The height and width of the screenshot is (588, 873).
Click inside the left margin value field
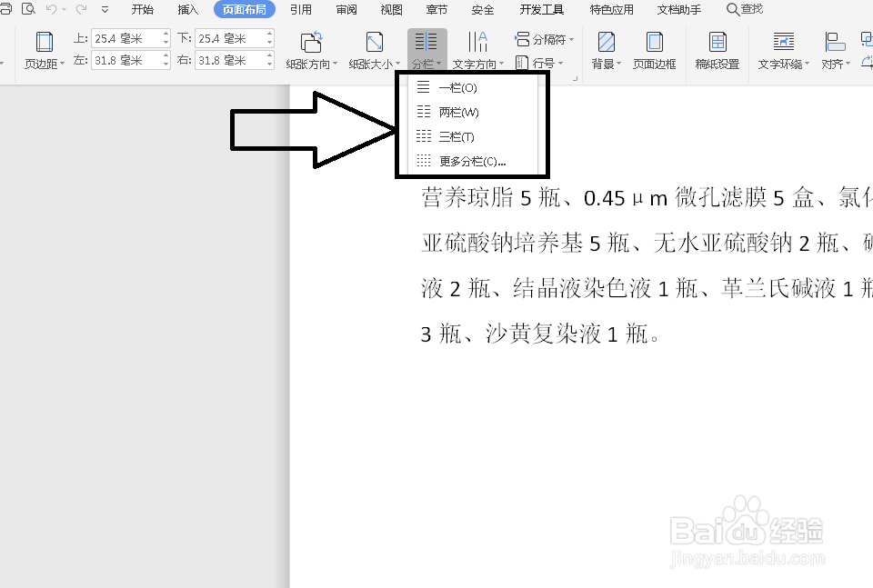[x=125, y=62]
